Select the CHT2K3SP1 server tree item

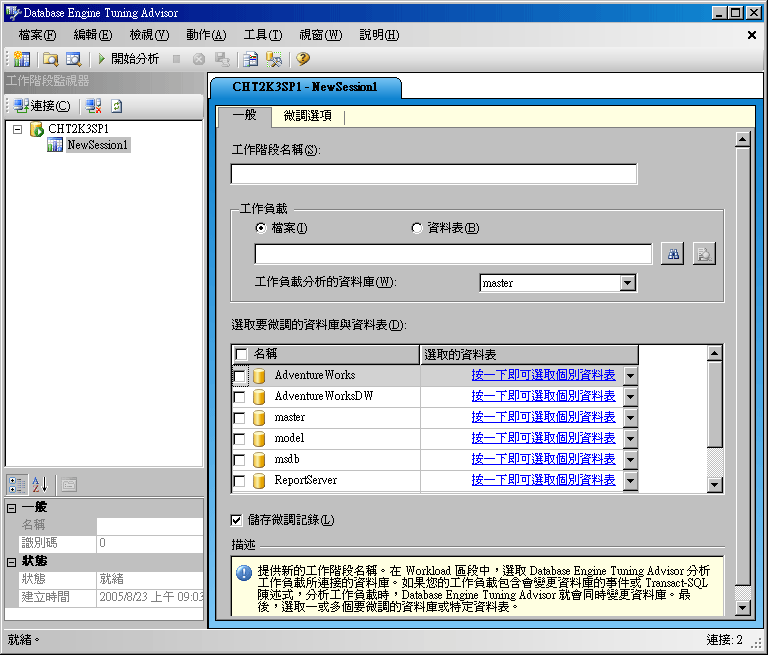pyautogui.click(x=78, y=129)
